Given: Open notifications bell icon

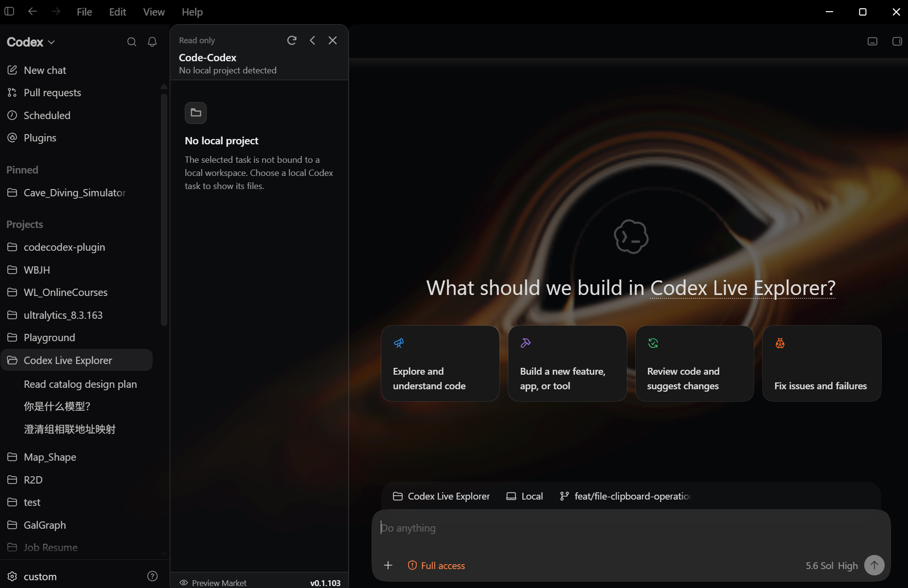Looking at the screenshot, I should [x=152, y=42].
